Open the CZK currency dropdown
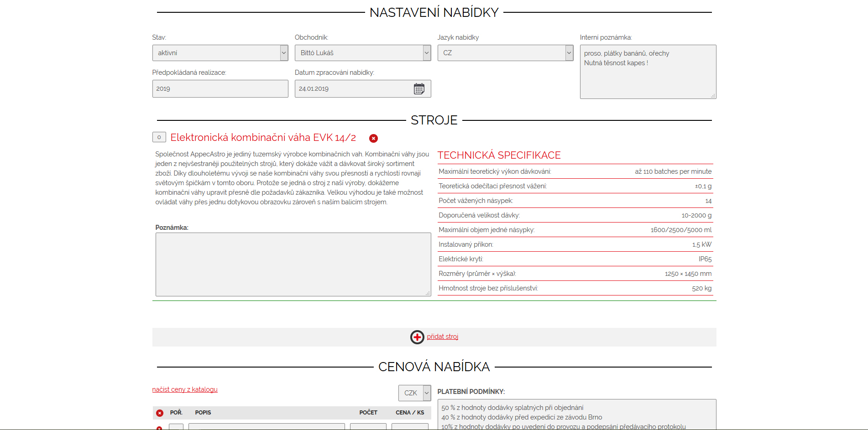Viewport: 868px width, 430px height. pyautogui.click(x=415, y=393)
